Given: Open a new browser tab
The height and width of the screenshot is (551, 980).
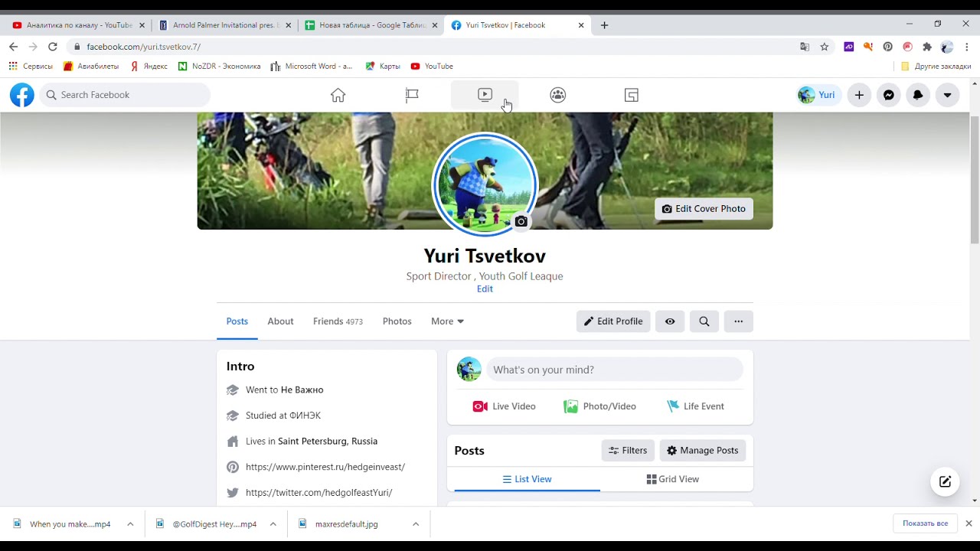Looking at the screenshot, I should point(605,25).
